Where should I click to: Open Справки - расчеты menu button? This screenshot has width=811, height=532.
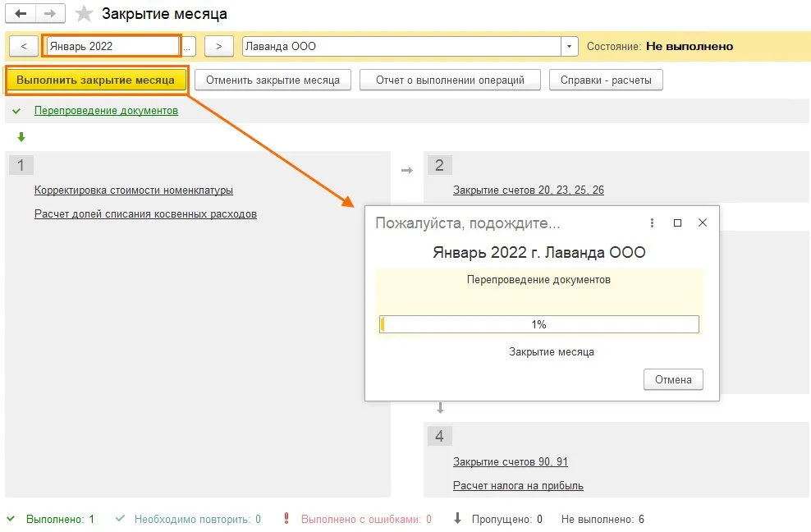coord(606,80)
